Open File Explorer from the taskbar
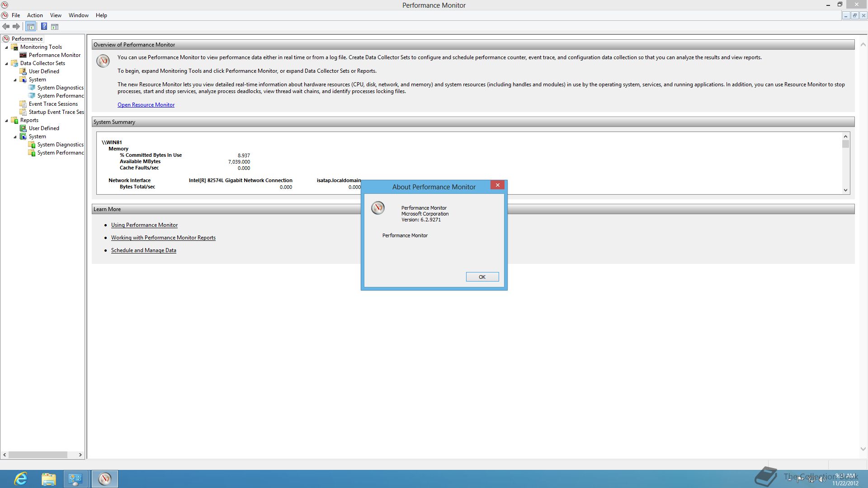Screen dimensions: 868x488 48,479
